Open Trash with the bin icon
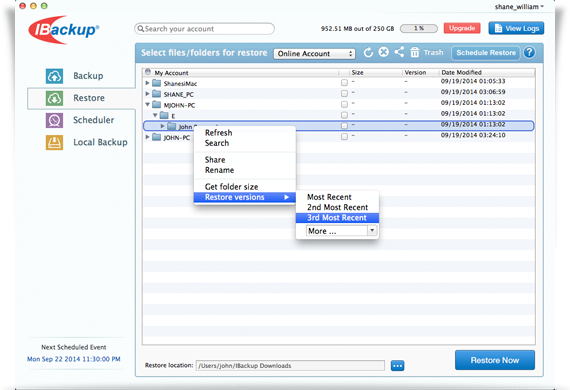Screen dimensions: 570x390 point(414,53)
